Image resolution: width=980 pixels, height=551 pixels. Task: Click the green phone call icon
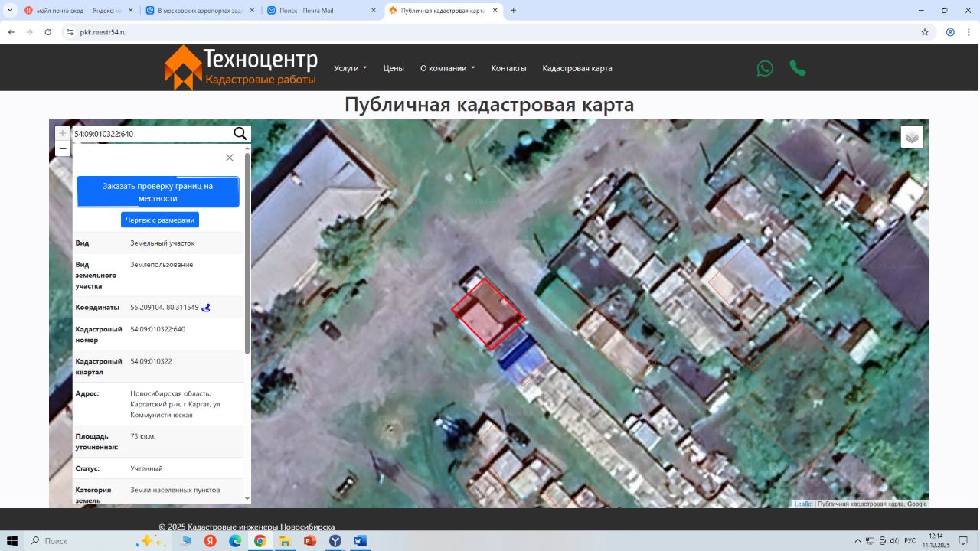coord(798,68)
